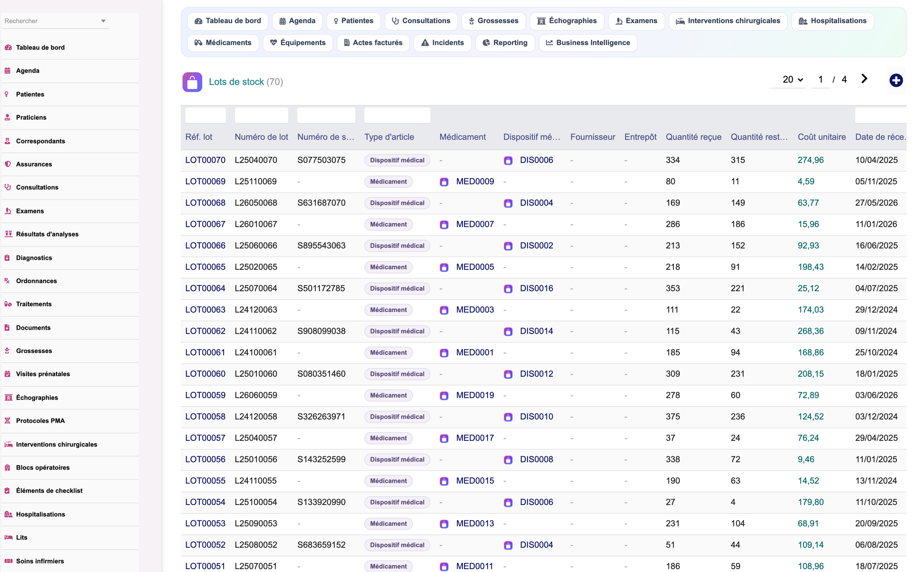Click the Dispositif médical badge in LOT00068 row
The height and width of the screenshot is (572, 924).
point(397,203)
